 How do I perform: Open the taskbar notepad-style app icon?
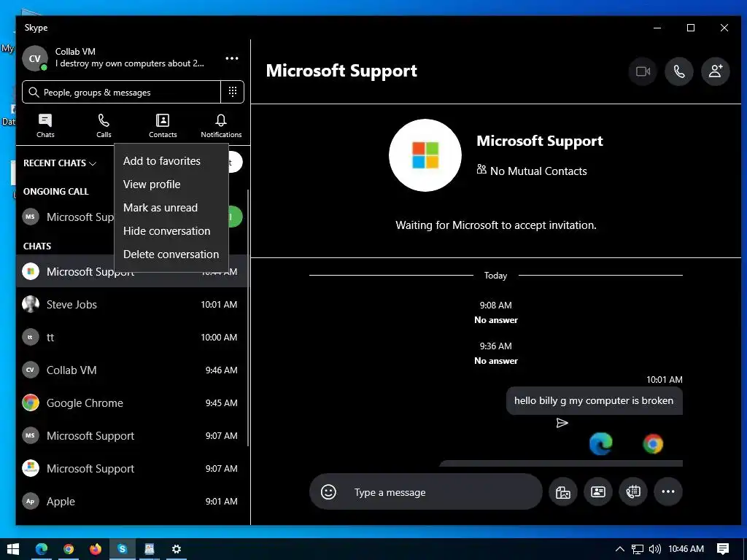[x=150, y=549]
